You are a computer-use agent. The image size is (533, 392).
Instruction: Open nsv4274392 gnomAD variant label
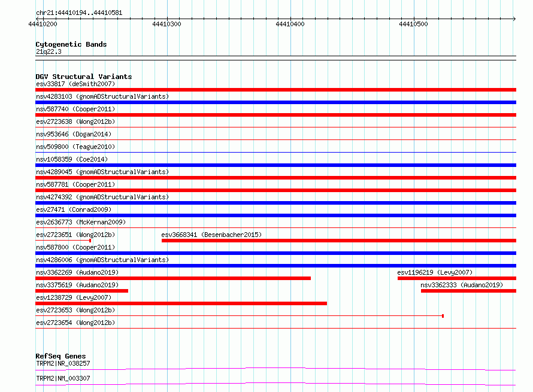click(102, 197)
